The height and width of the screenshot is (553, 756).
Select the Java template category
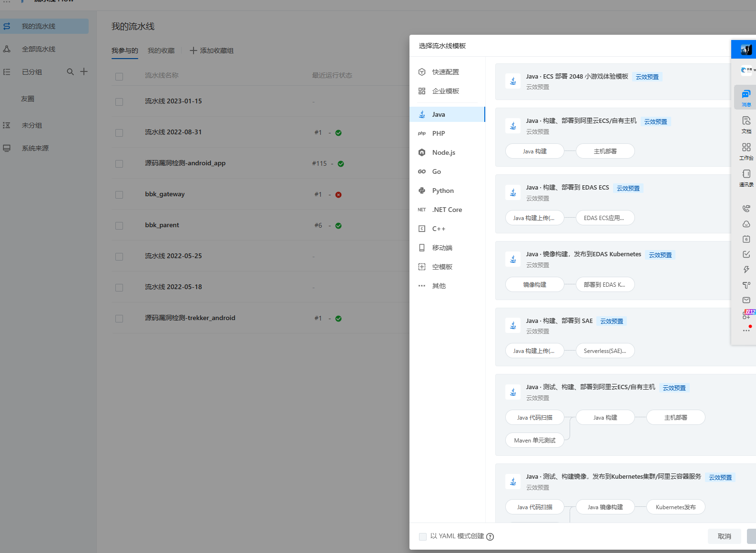pos(447,114)
